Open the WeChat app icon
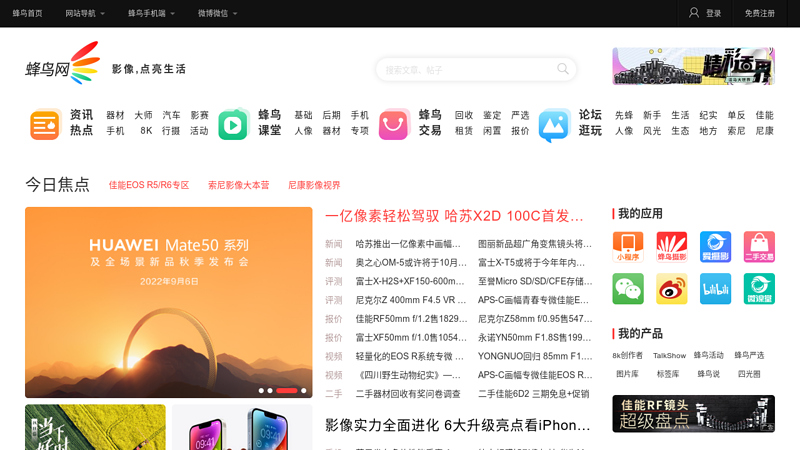This screenshot has width=800, height=450. tap(628, 289)
